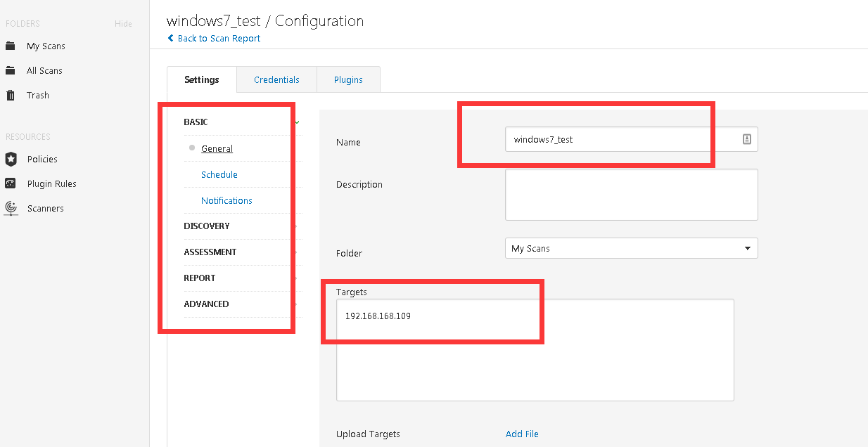Hide the folders sidebar

(123, 24)
